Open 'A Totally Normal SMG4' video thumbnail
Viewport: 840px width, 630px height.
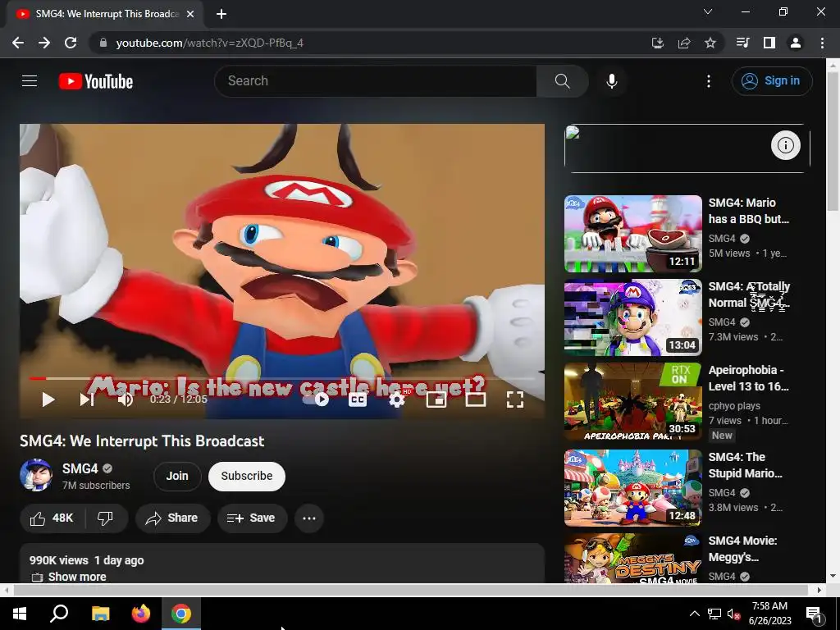pyautogui.click(x=632, y=317)
